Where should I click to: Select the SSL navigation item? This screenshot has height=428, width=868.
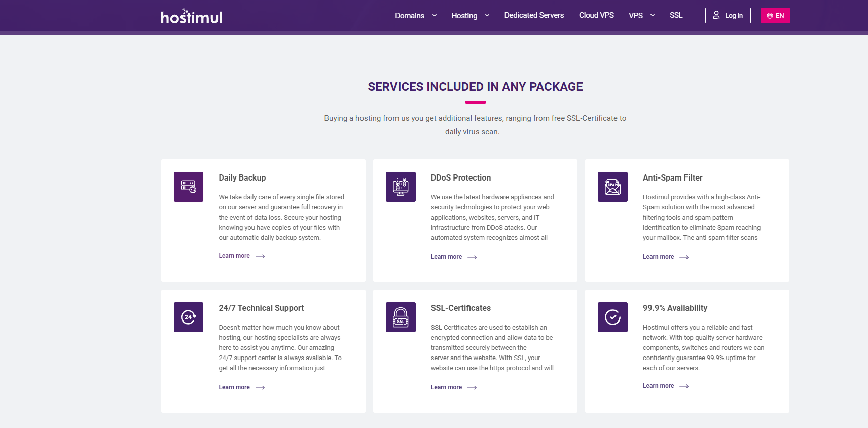tap(676, 15)
